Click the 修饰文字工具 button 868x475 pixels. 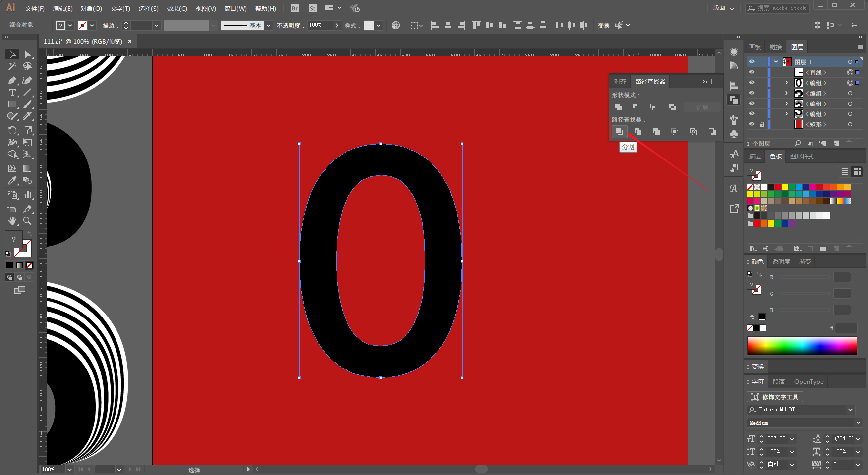click(774, 397)
